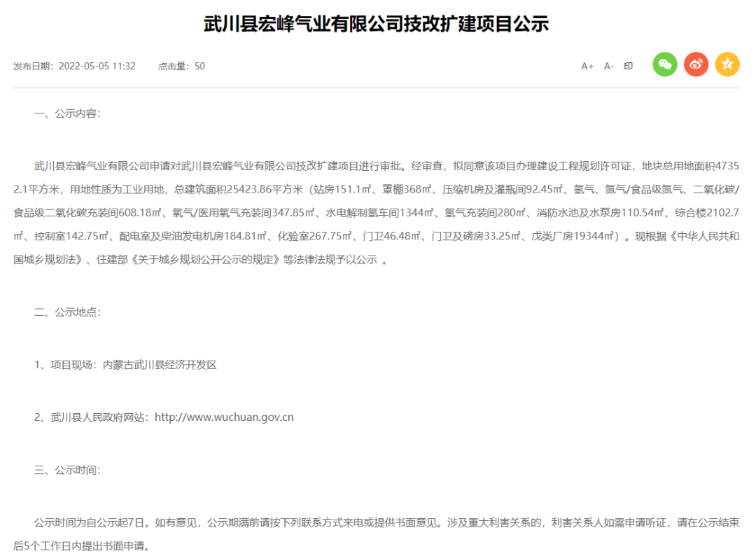Increase font size with A+
The height and width of the screenshot is (556, 756).
tap(587, 67)
